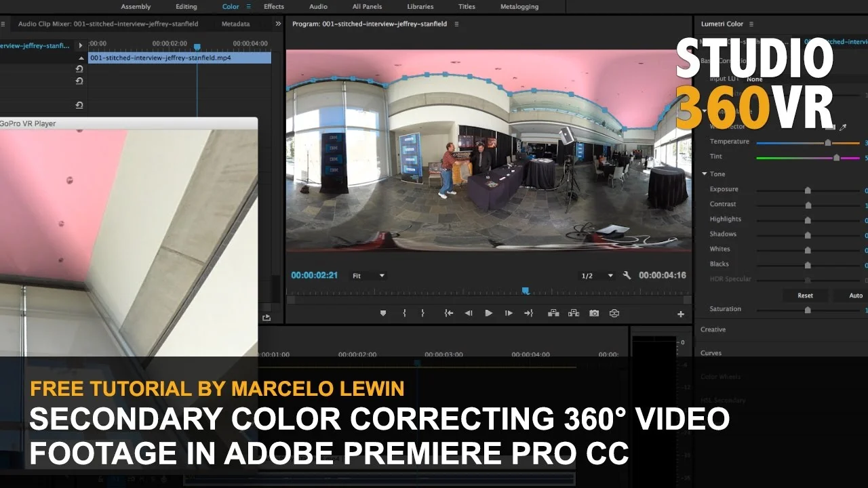Click the Program monitor playhead marker
Screen dimensions: 868x488
(525, 291)
